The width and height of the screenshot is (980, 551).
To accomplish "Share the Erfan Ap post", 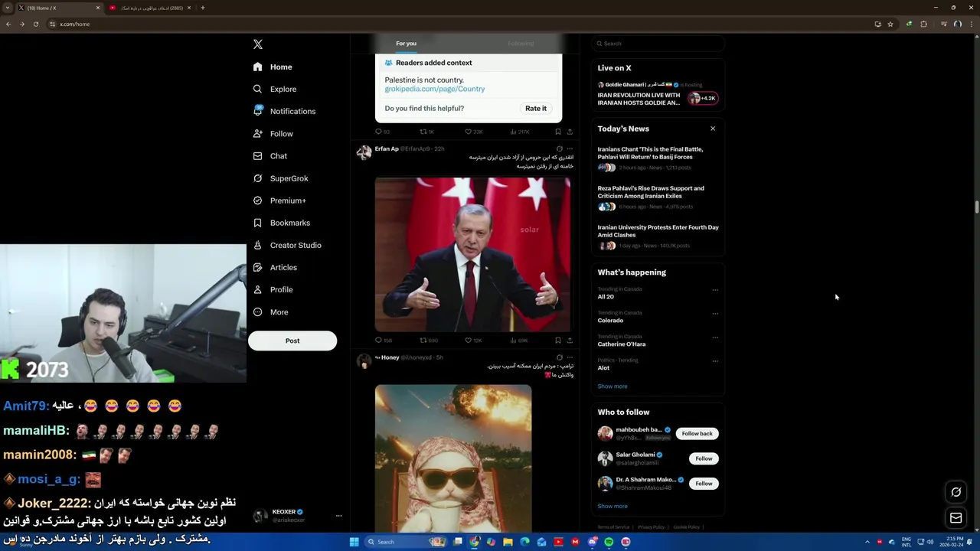I will 570,340.
